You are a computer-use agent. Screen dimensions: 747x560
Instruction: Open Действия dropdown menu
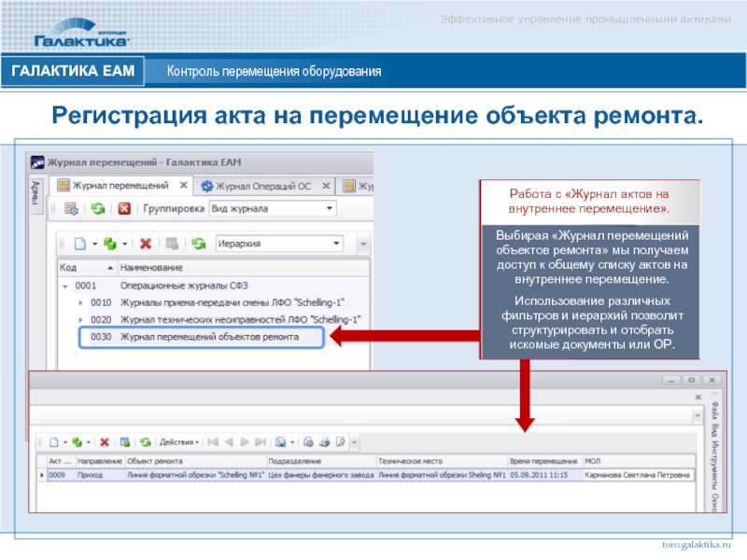(x=179, y=442)
